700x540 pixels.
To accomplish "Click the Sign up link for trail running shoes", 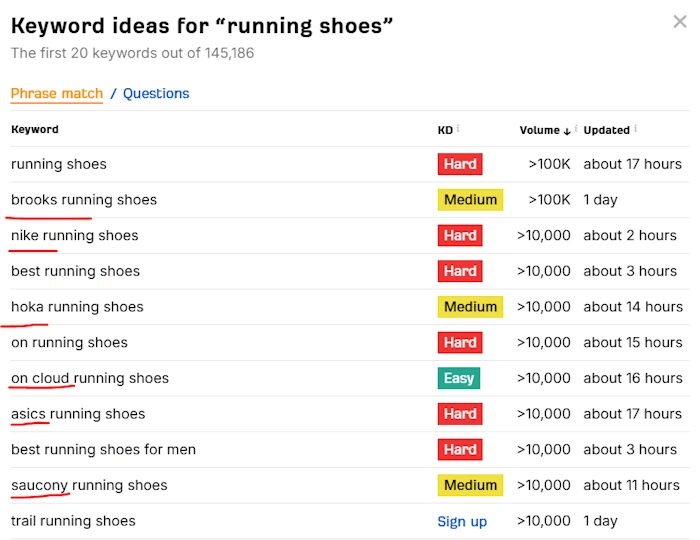I will 462,521.
